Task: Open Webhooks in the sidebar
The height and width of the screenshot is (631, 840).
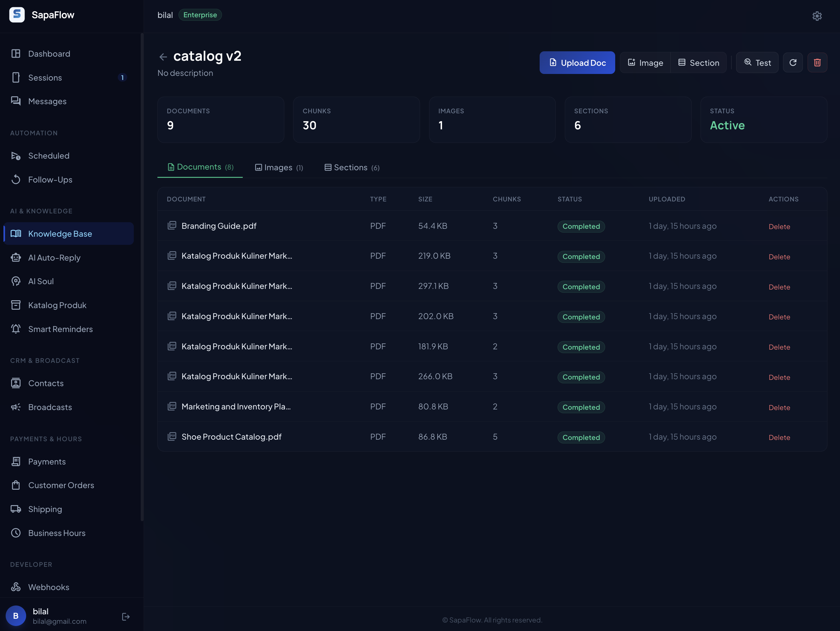Action: tap(48, 587)
